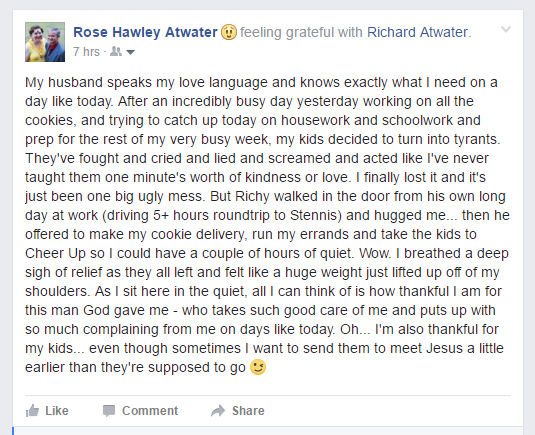This screenshot has height=435, width=535.
Task: Click the Like text label
Action: pos(57,411)
